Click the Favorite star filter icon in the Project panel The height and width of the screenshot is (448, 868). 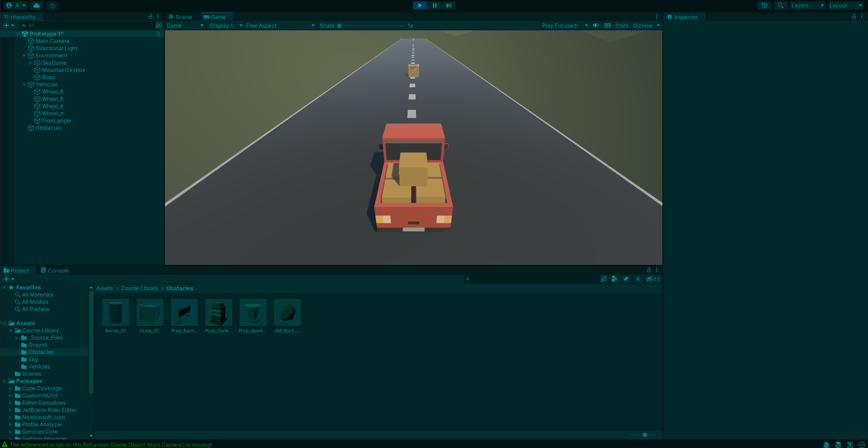click(x=638, y=279)
